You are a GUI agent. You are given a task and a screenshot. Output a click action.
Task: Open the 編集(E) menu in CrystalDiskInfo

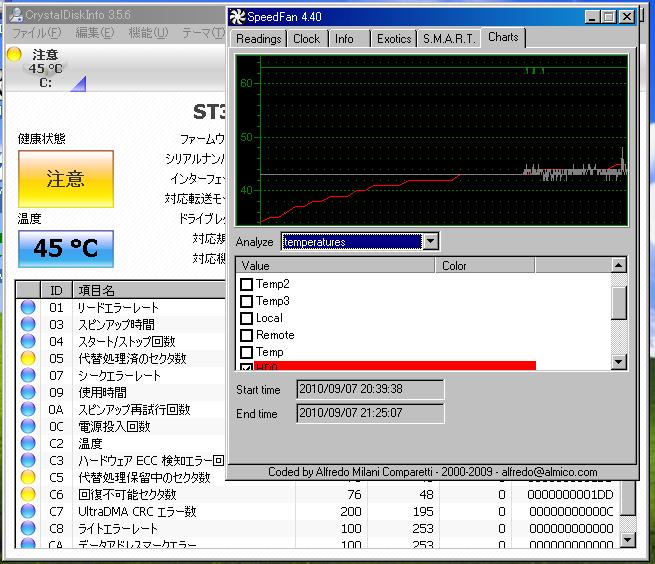tap(95, 33)
